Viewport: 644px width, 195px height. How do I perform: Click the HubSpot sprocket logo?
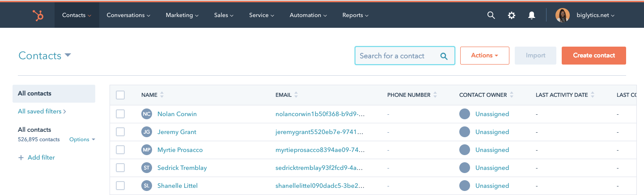point(38,15)
